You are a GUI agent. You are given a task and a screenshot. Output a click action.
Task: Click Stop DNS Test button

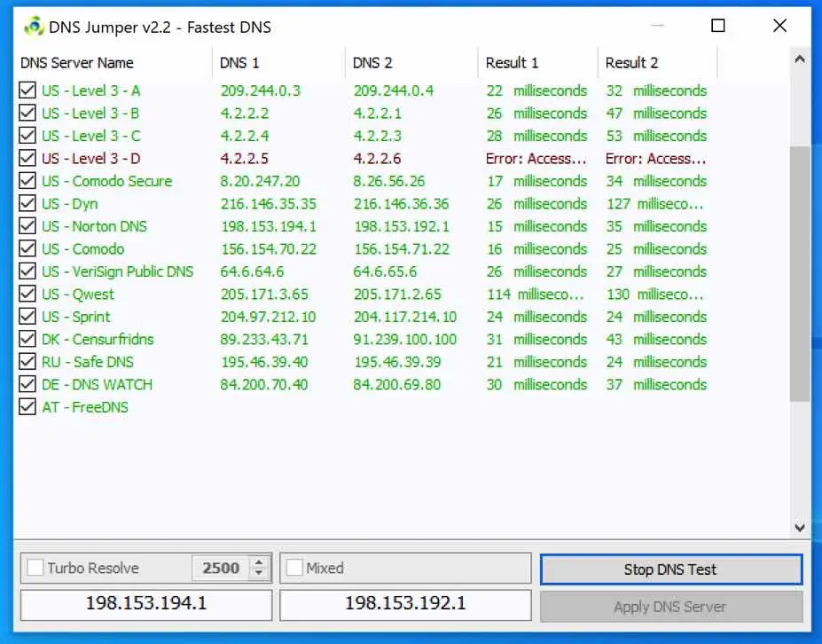click(670, 569)
